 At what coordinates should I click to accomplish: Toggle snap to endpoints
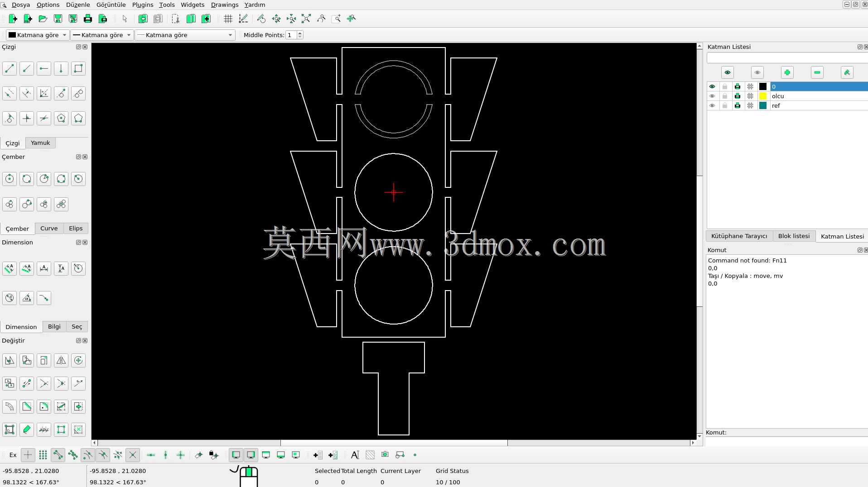click(58, 455)
